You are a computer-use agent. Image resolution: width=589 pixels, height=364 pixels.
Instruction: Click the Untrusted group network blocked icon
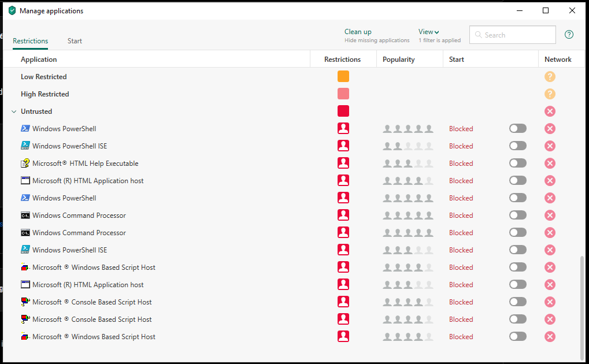pyautogui.click(x=550, y=112)
